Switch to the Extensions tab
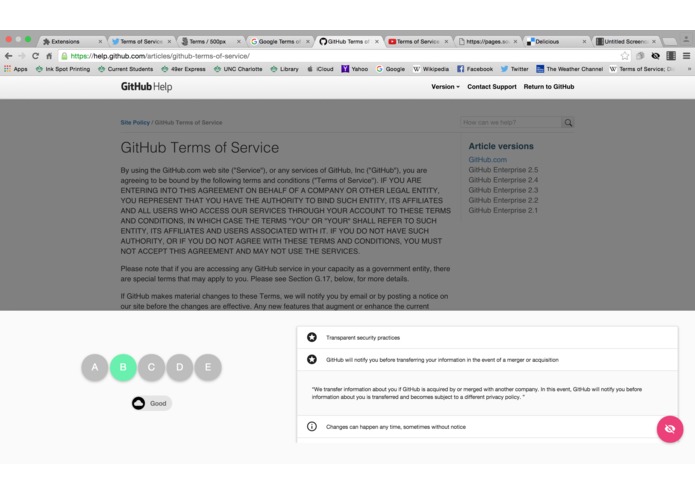The width and height of the screenshot is (695, 494). [x=71, y=41]
